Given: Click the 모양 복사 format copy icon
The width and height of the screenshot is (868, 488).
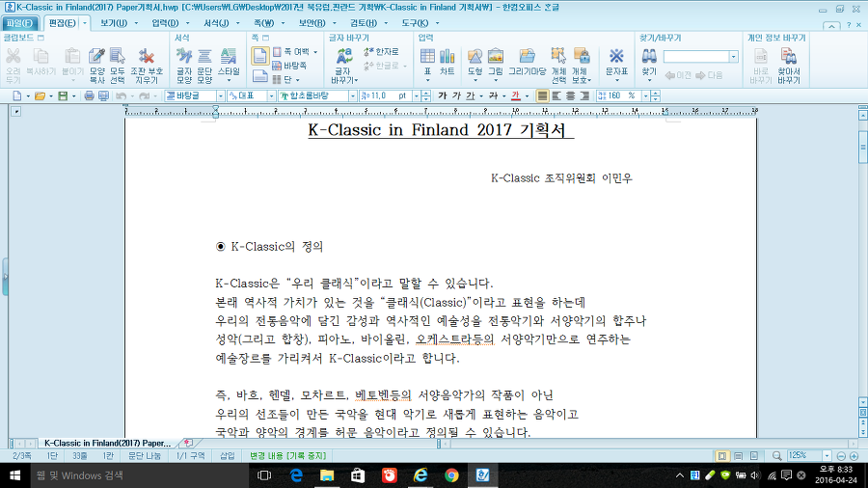Looking at the screenshot, I should coord(96,66).
